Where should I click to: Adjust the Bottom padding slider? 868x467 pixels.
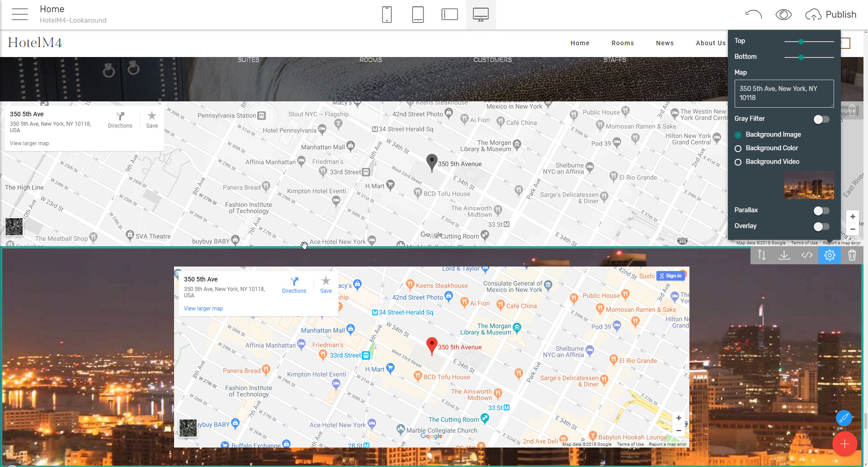pos(801,57)
